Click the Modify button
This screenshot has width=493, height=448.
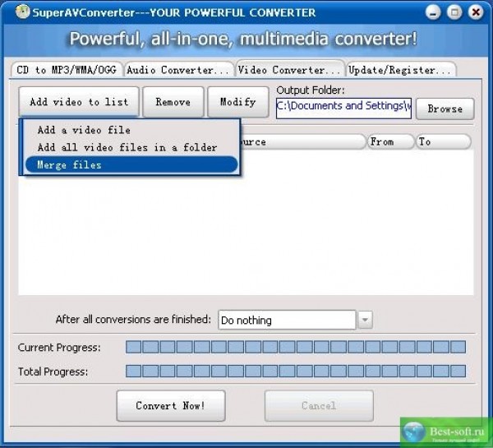[238, 102]
